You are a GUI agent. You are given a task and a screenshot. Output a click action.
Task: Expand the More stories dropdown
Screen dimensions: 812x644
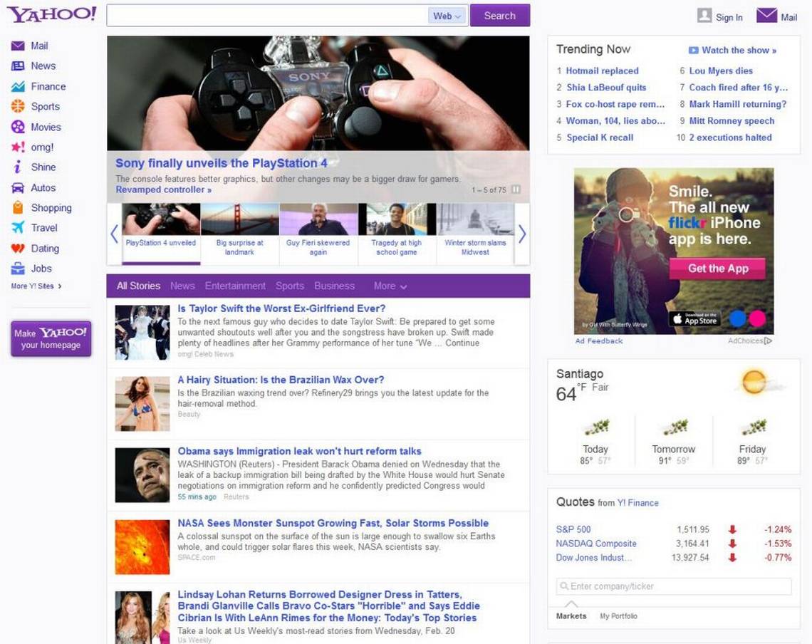pyautogui.click(x=390, y=286)
